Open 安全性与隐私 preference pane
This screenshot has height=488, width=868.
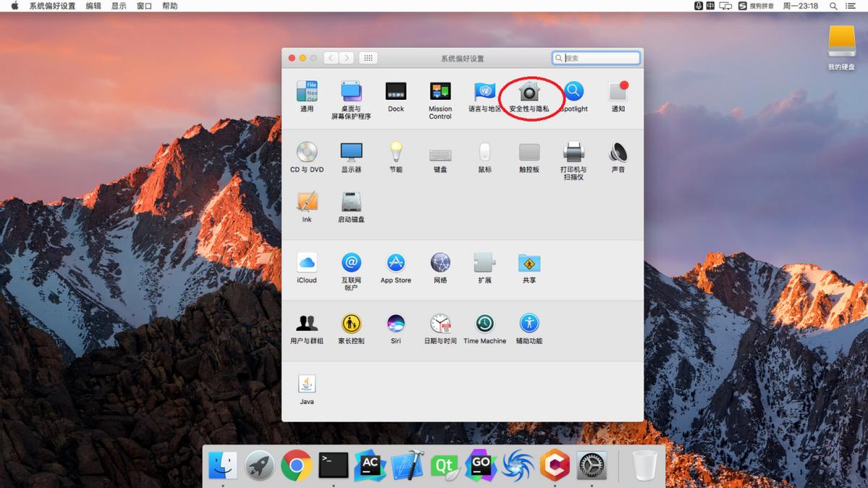(x=529, y=93)
